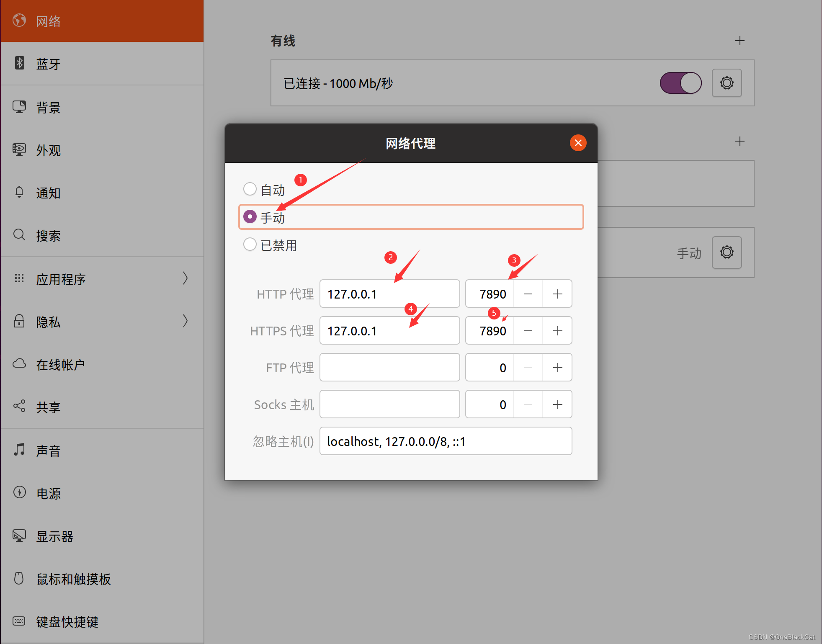822x644 pixels.
Task: Select the 已禁用 proxy radio option
Action: coord(250,245)
